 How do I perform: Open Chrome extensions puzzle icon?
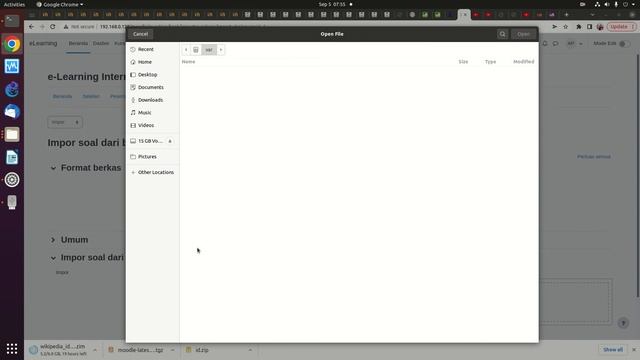578,27
